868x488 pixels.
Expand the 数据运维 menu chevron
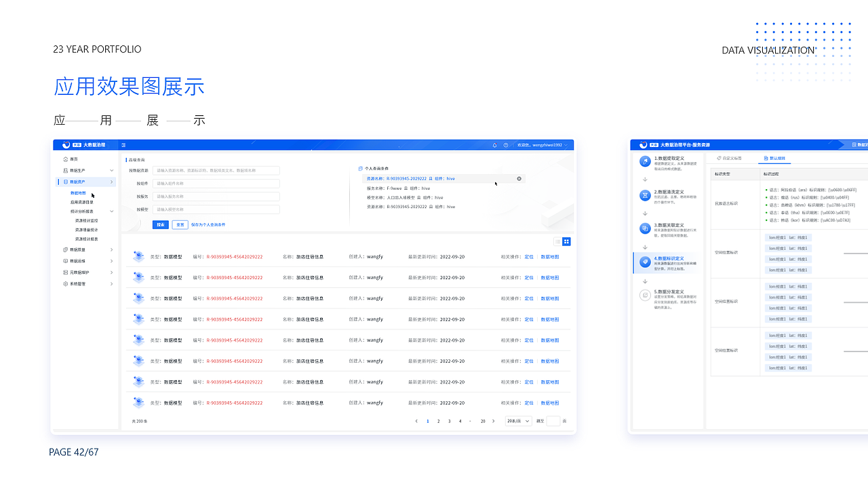(112, 261)
